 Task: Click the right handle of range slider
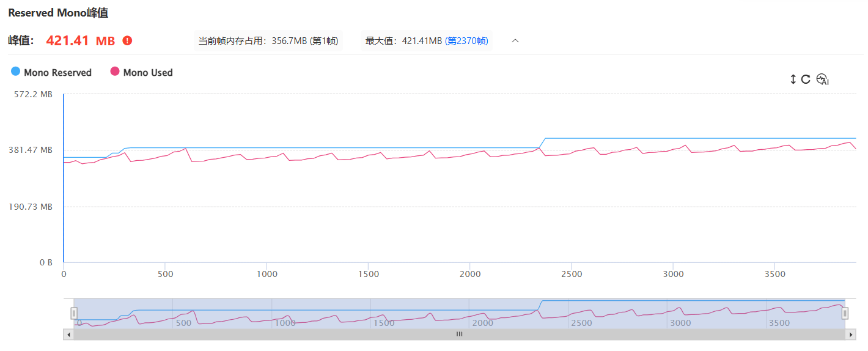pyautogui.click(x=845, y=313)
